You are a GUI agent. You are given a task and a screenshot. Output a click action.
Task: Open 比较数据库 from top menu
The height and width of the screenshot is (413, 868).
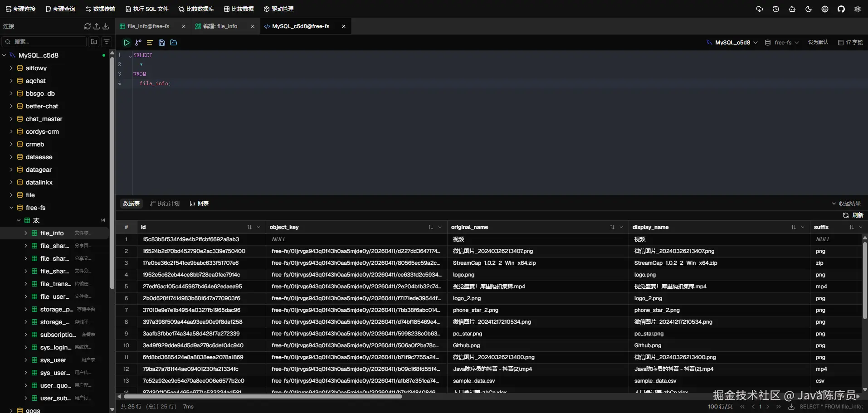(196, 9)
